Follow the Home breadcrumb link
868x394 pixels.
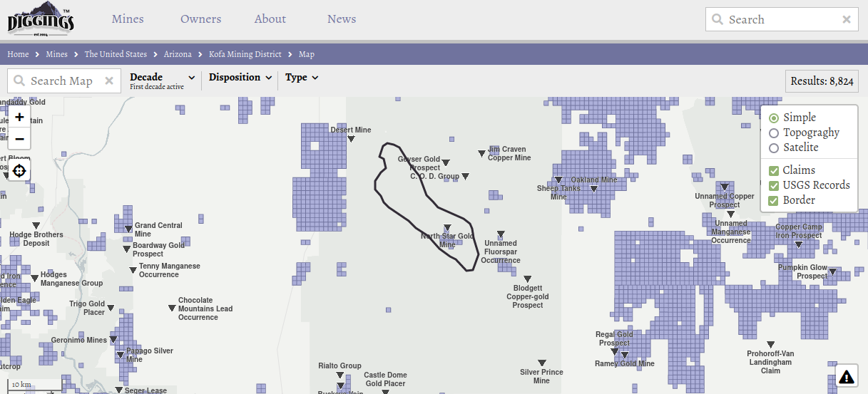coord(18,54)
